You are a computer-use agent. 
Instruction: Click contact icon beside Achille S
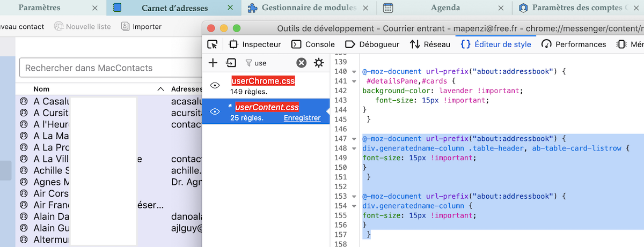[24, 170]
